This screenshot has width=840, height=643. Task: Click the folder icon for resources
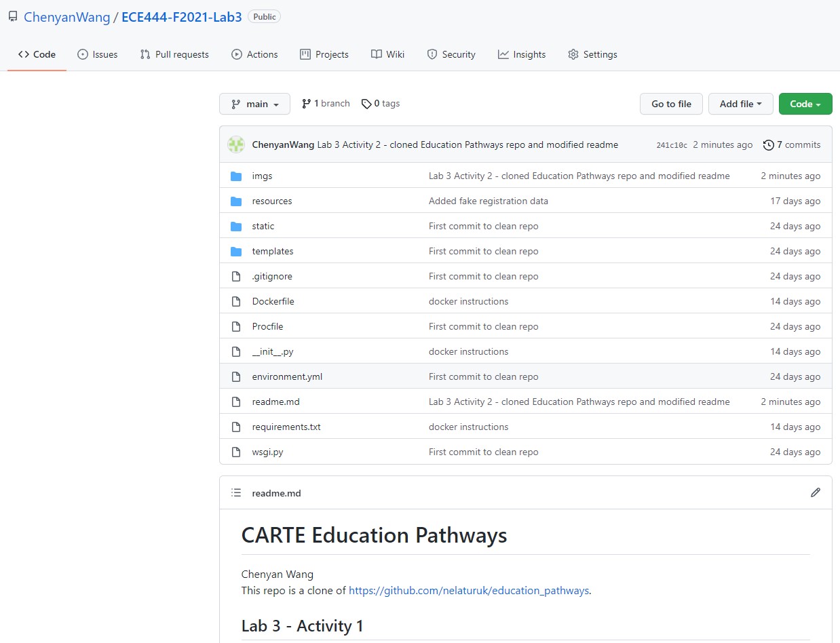coord(236,201)
